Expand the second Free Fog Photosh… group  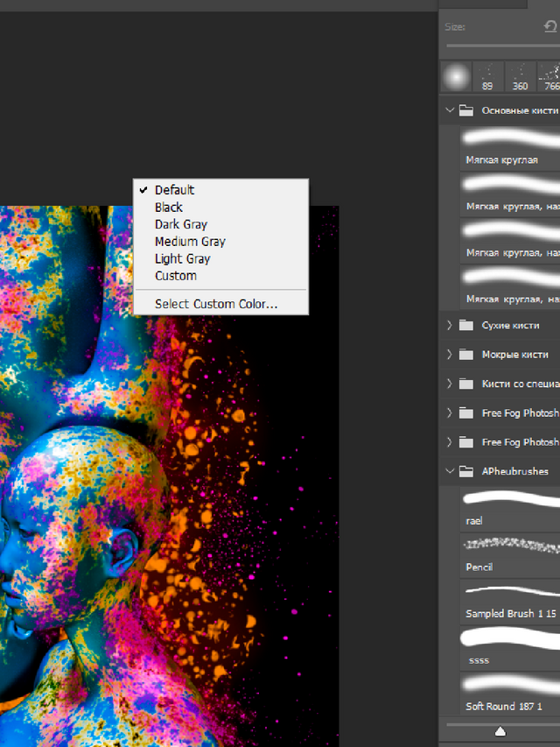click(450, 442)
